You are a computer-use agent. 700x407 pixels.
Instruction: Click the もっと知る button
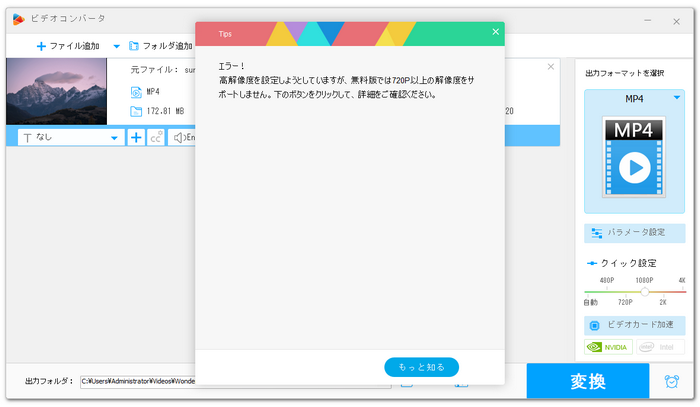[421, 367]
